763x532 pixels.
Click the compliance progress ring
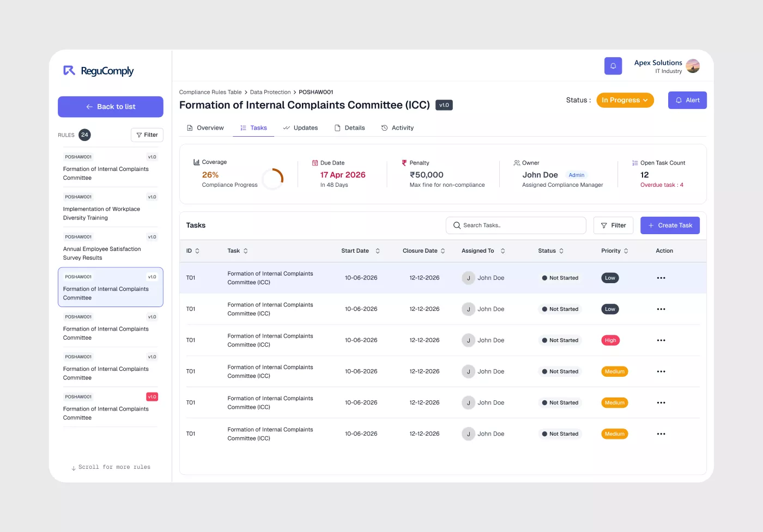[272, 179]
